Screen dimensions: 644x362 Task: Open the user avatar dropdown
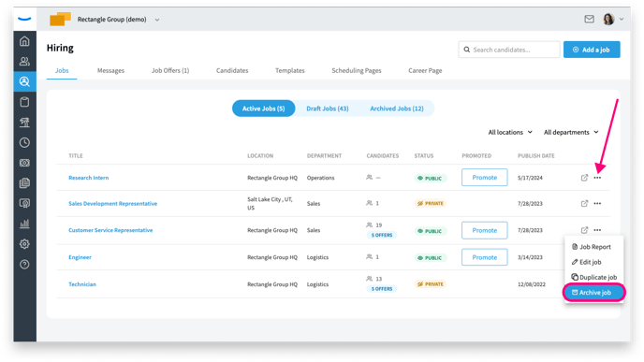pyautogui.click(x=613, y=19)
